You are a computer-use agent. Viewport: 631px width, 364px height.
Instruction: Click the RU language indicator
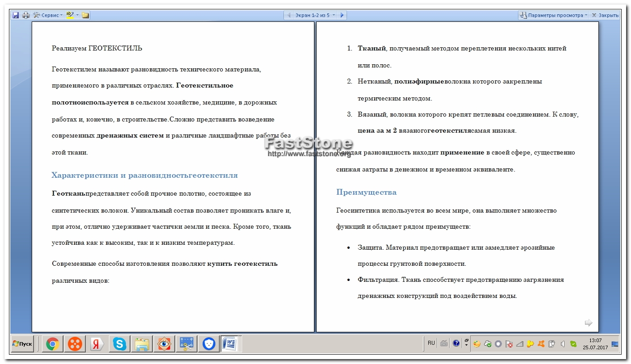(431, 343)
